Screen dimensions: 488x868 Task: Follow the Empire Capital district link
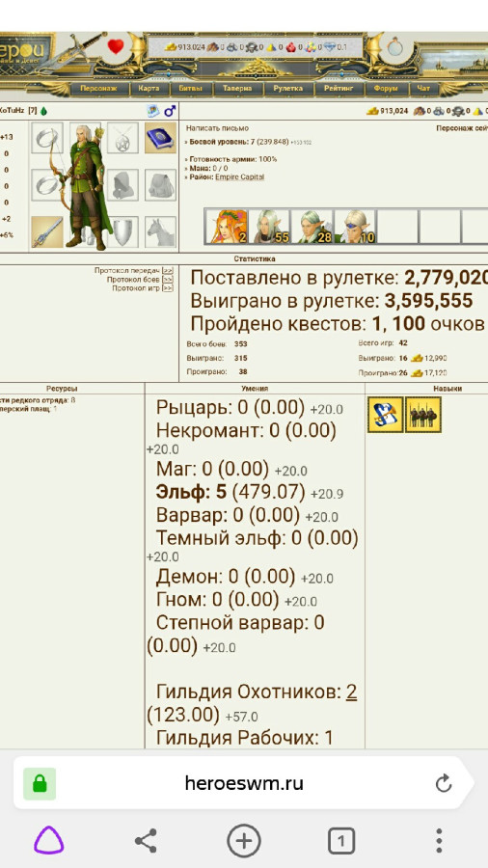(239, 176)
